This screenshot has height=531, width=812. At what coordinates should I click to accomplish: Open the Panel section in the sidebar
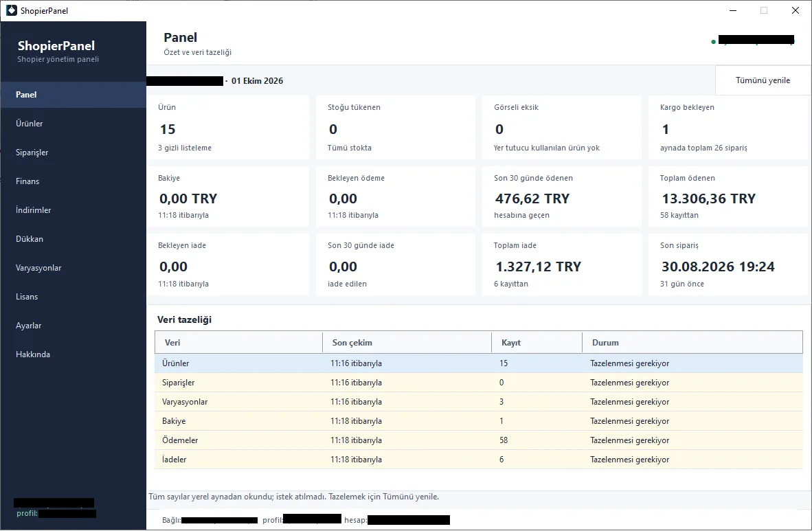pos(73,95)
